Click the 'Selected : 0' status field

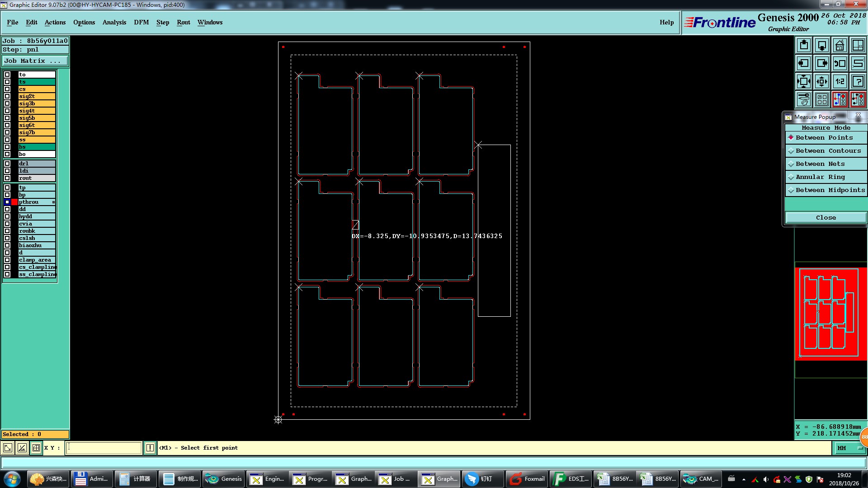pyautogui.click(x=35, y=434)
